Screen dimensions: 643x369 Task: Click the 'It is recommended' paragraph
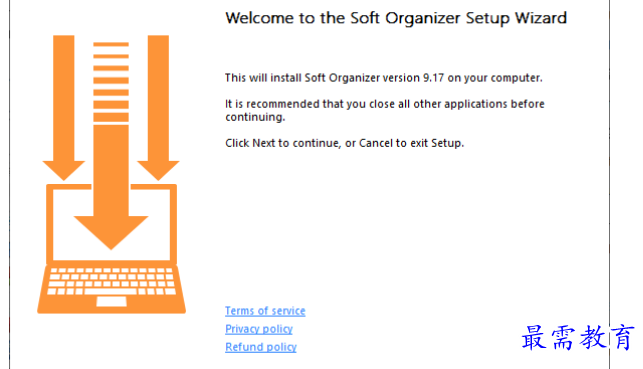[x=385, y=110]
